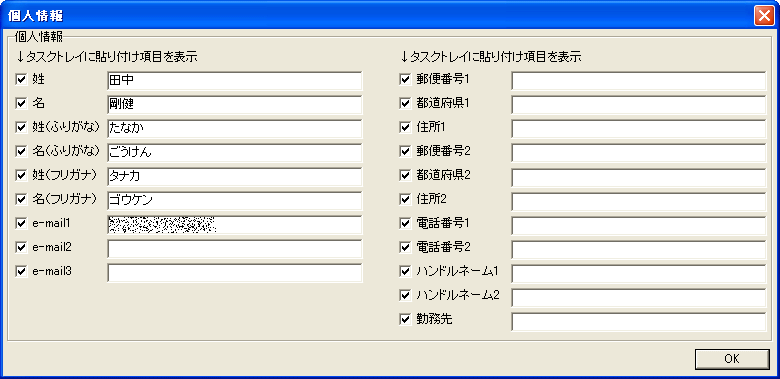Click the ハンドルネーム1 input field
Viewport: 780px width, 379px height.
click(638, 273)
